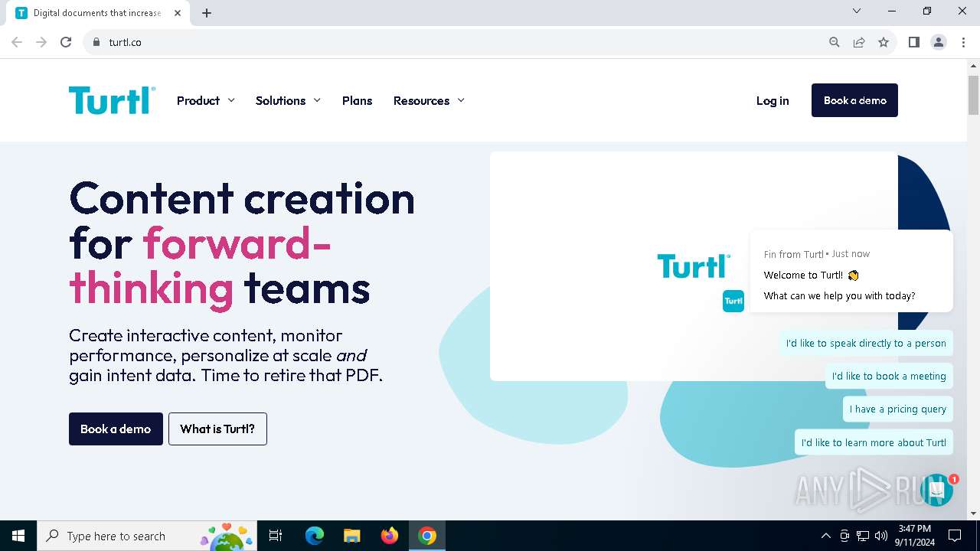
Task: Expand the Resources menu chevron
Action: [x=461, y=100]
